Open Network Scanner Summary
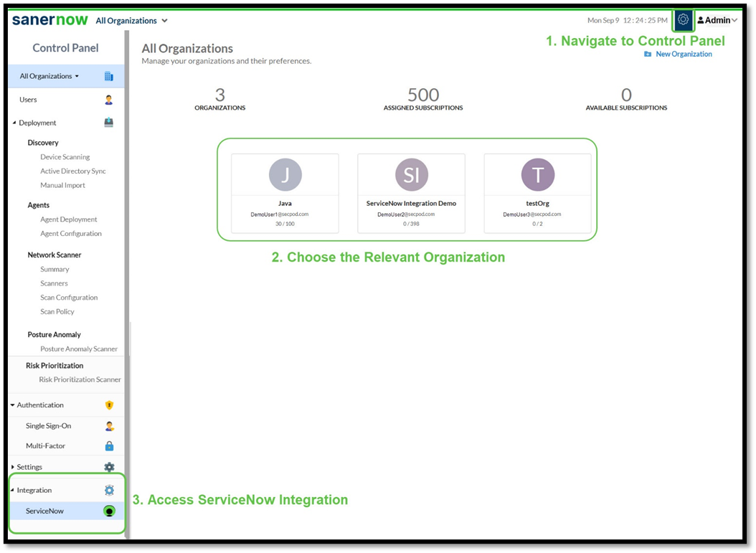The height and width of the screenshot is (553, 756). tap(55, 269)
